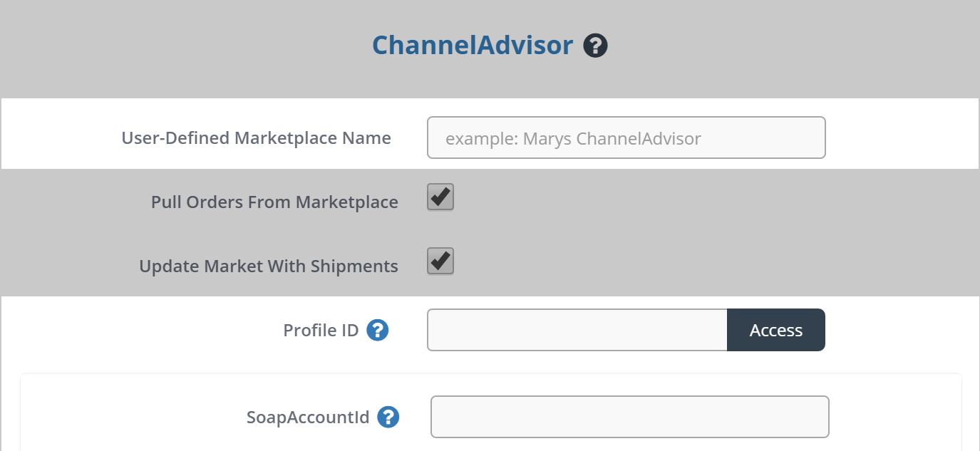
Task: Uncheck Pull Orders From Marketplace
Action: [440, 197]
